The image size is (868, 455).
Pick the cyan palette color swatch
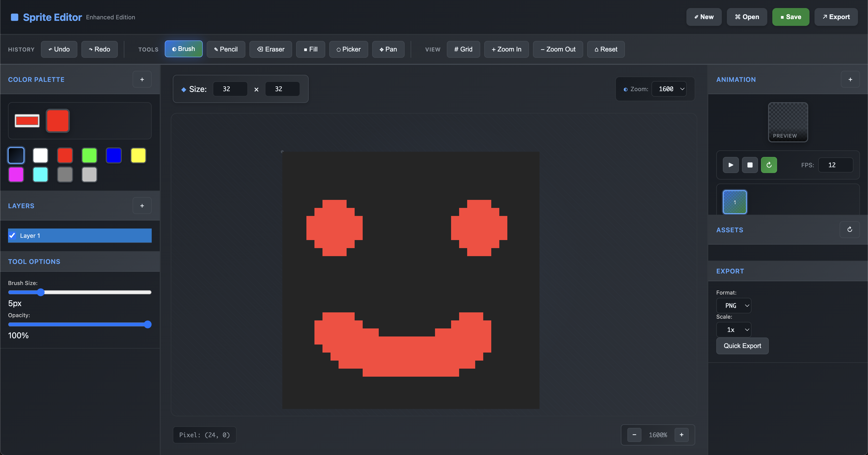coord(40,175)
